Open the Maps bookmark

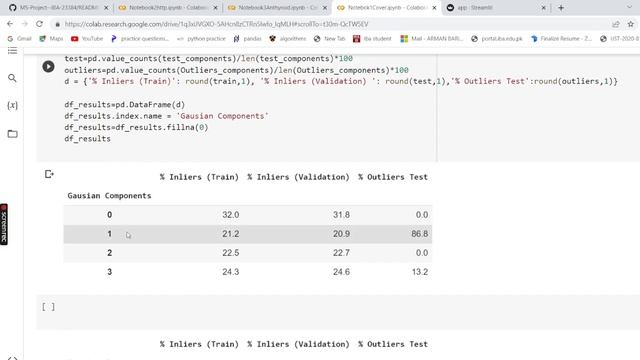point(51,39)
